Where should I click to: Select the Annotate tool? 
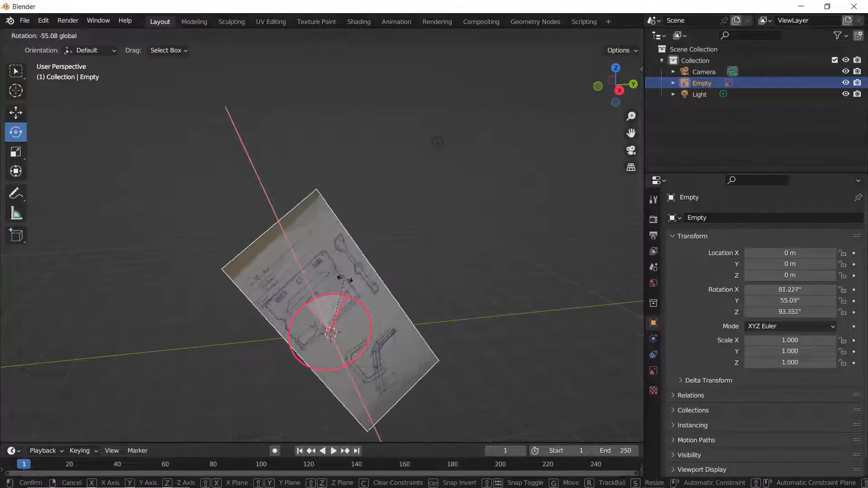[x=16, y=194]
